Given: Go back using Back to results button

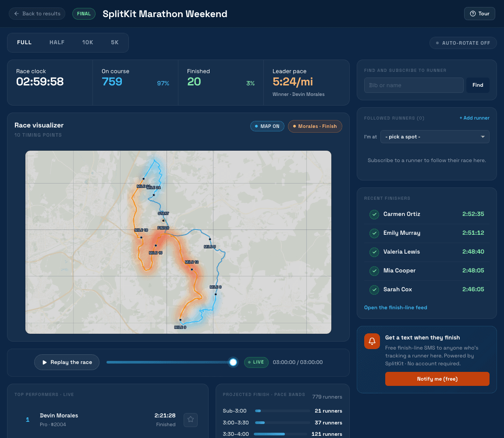Looking at the screenshot, I should coord(37,14).
